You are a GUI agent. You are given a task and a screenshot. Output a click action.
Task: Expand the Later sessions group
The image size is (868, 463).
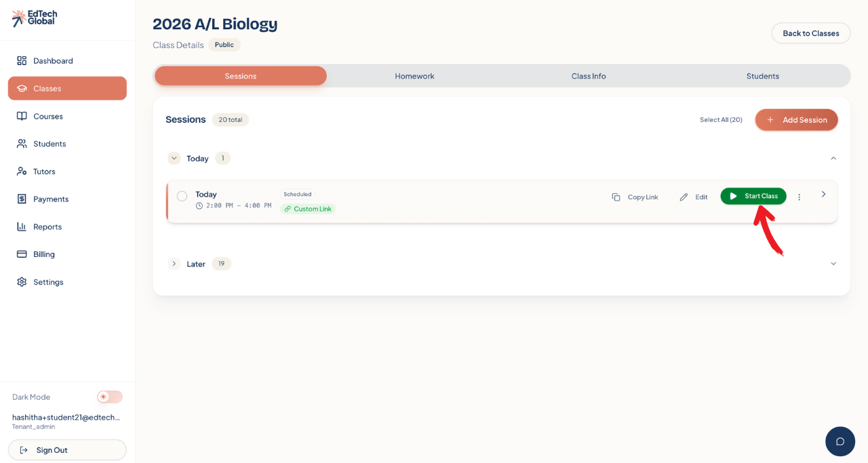(174, 264)
